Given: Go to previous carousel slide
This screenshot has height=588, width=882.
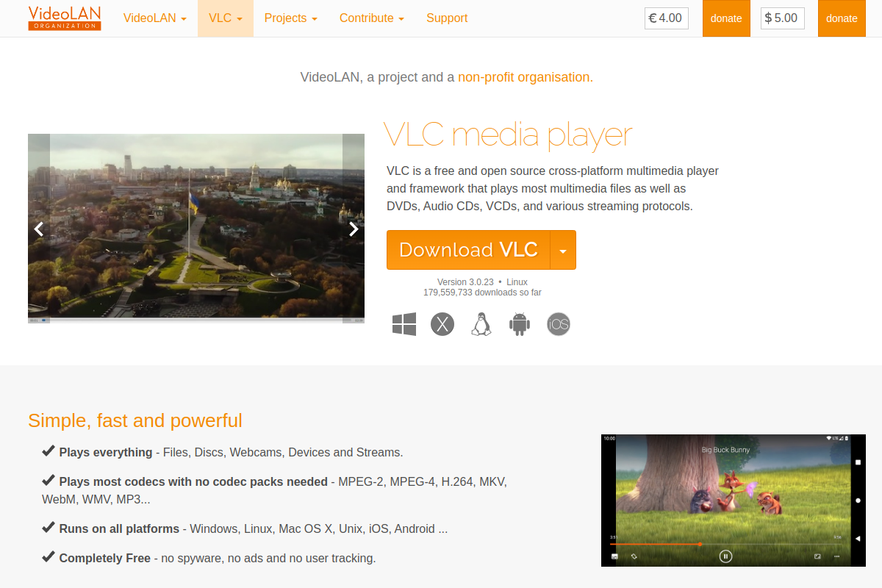Looking at the screenshot, I should tap(39, 229).
